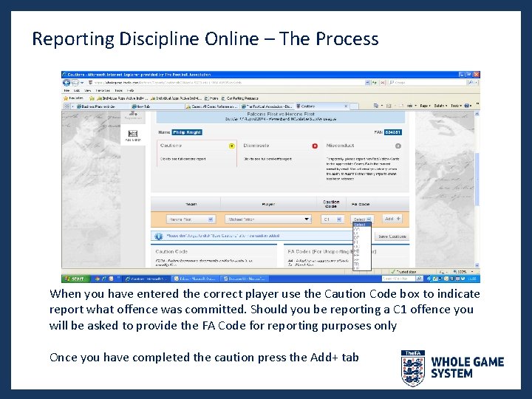Open the Favorites menu in menu bar
Viewport: 532px width, 399px height.
point(103,91)
